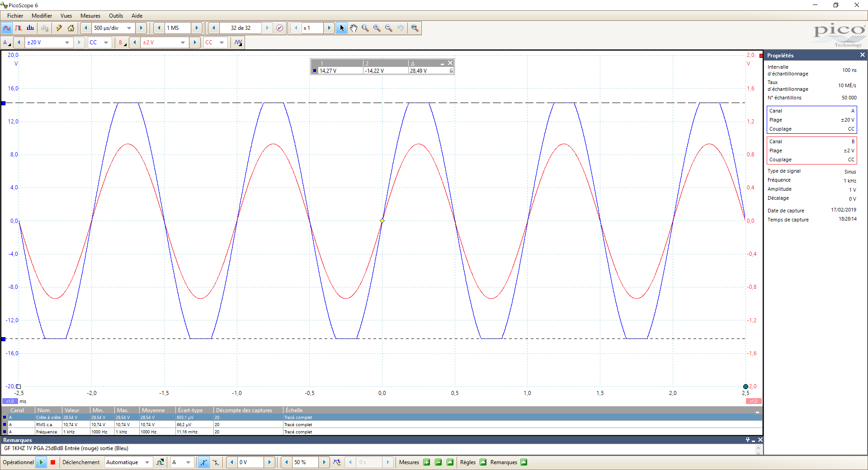The height and width of the screenshot is (470, 868).
Task: Click the trigger threshold 0 V field
Action: point(250,462)
